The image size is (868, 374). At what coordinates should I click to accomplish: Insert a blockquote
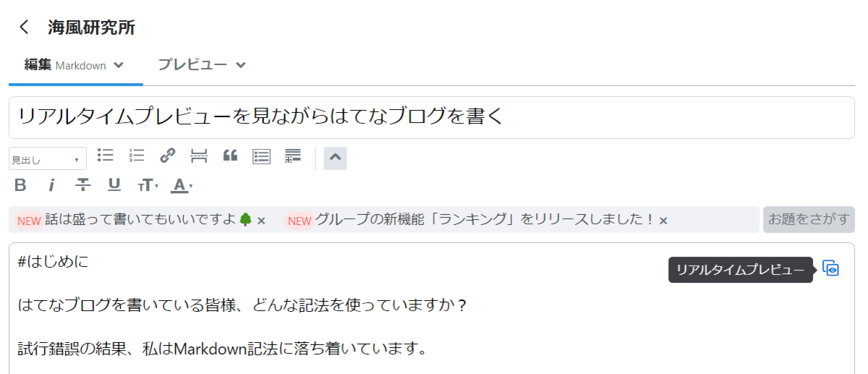click(230, 155)
